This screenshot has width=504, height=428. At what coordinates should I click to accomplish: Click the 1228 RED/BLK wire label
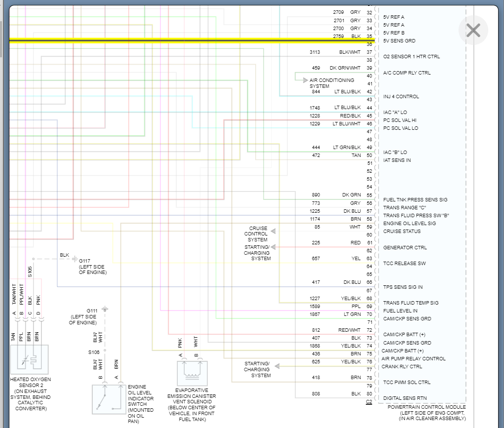click(x=335, y=116)
